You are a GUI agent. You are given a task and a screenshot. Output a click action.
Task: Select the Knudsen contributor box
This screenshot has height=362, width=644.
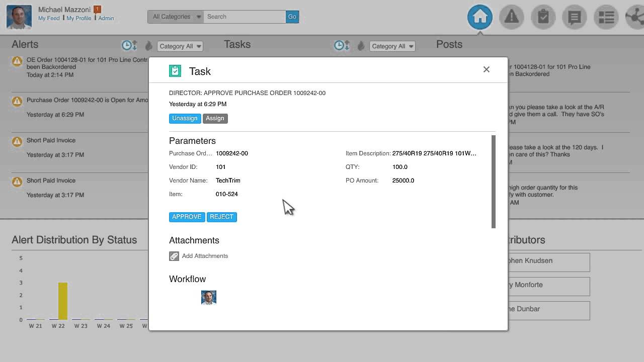pos(548,262)
